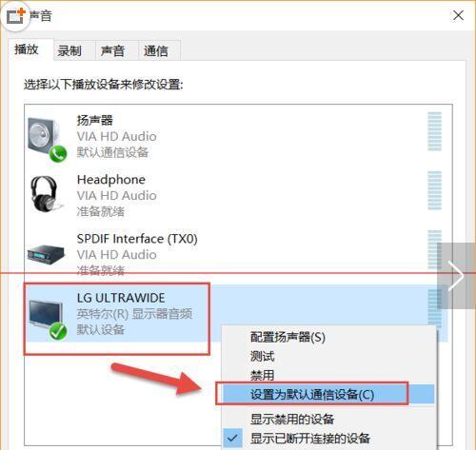476x450 pixels.
Task: Select the Headphone device icon
Action: (x=46, y=194)
